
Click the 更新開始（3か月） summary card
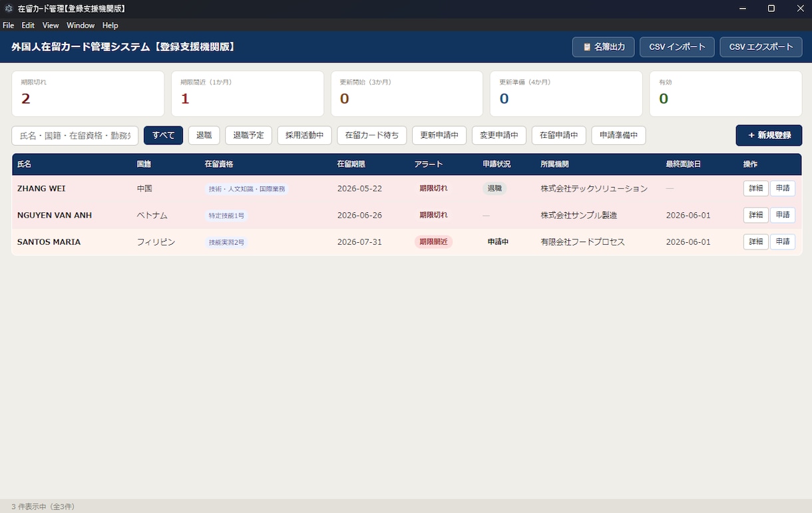pyautogui.click(x=407, y=94)
